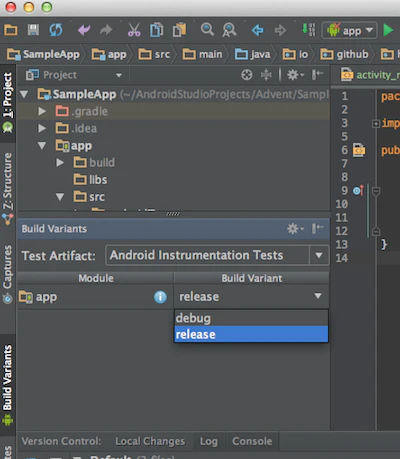Image resolution: width=400 pixels, height=459 pixels.
Task: Open the Captures side tab
Action: pyautogui.click(x=8, y=274)
